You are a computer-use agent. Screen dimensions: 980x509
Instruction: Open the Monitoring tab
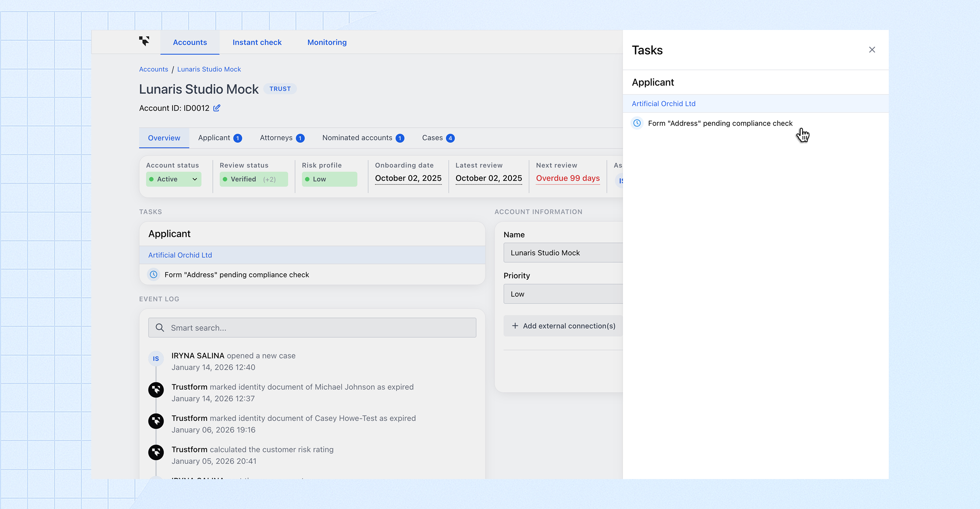coord(327,42)
